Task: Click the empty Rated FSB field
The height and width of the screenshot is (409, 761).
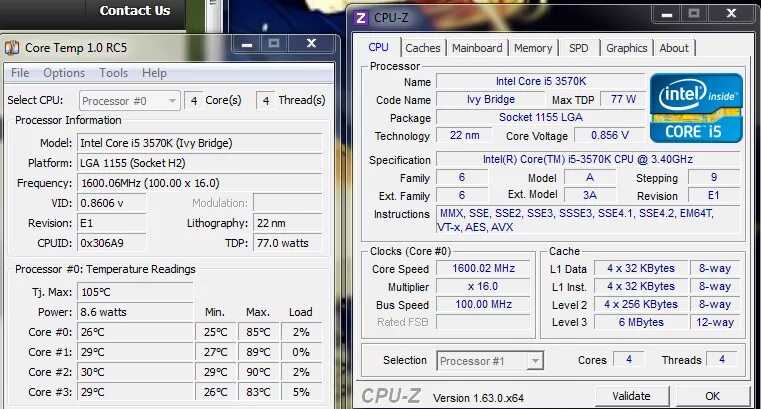Action: tap(483, 322)
